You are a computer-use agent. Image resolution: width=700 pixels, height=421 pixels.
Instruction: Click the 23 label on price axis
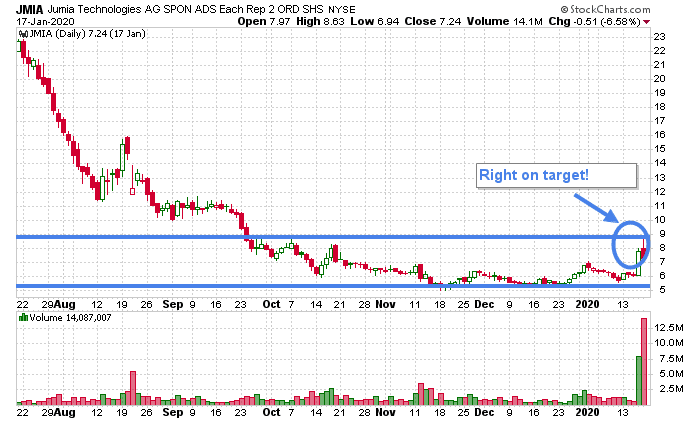click(x=659, y=37)
